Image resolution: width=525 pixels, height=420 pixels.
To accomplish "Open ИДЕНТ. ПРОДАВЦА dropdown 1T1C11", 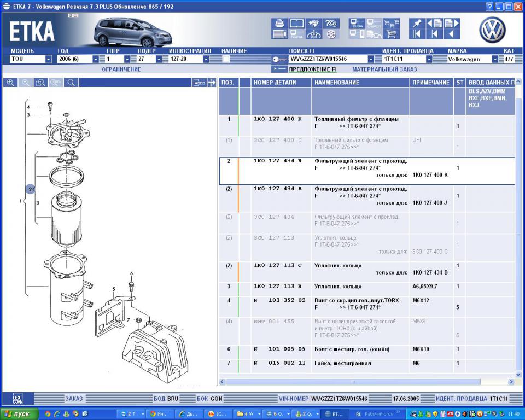I will coord(429,59).
